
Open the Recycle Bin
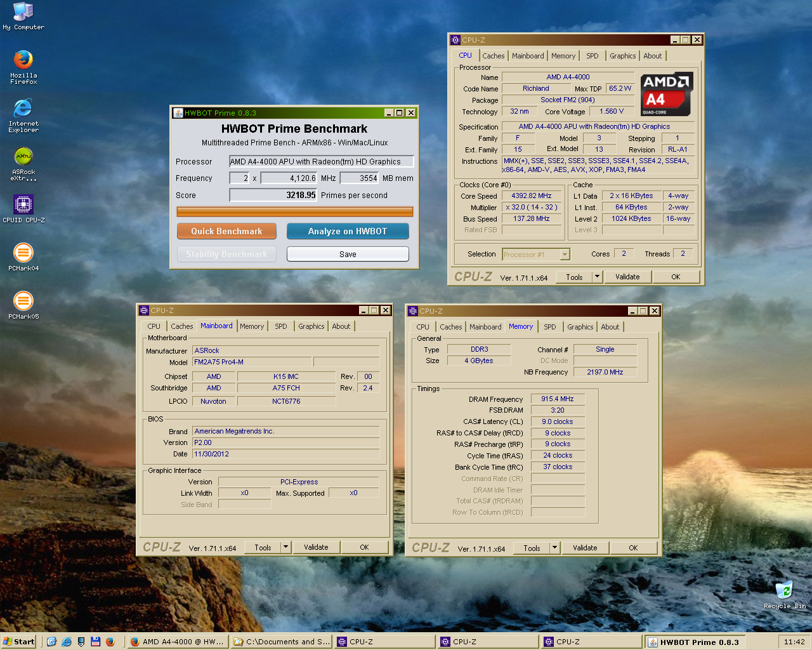785,595
